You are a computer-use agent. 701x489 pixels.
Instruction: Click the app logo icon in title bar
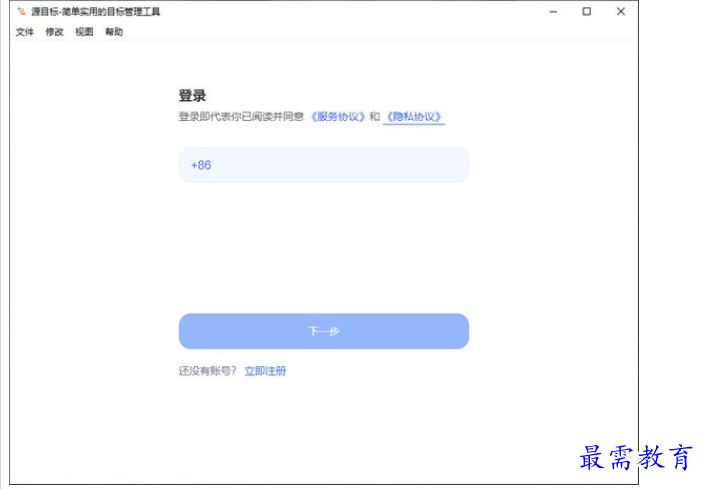[21, 11]
